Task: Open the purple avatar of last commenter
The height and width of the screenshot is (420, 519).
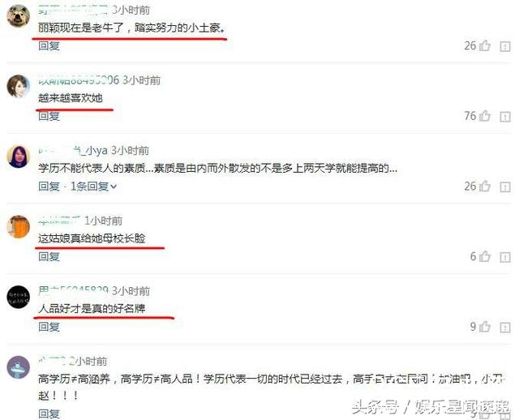Action: [x=19, y=367]
